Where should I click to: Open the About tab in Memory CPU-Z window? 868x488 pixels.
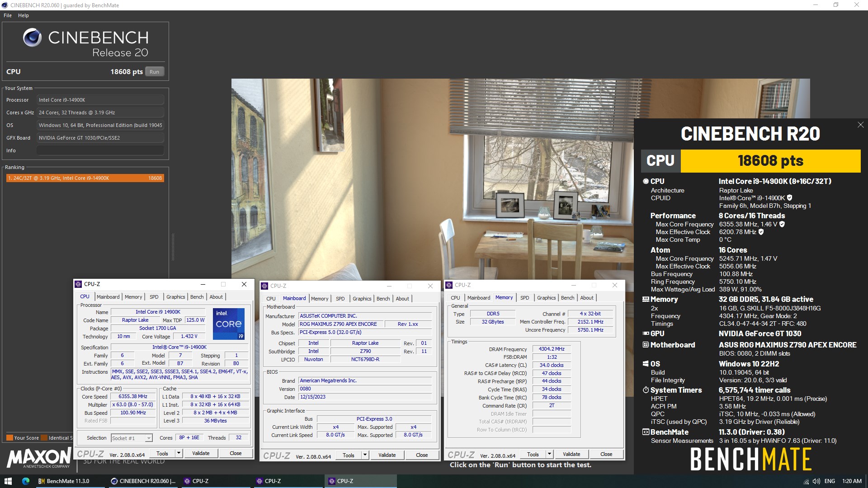tap(587, 298)
